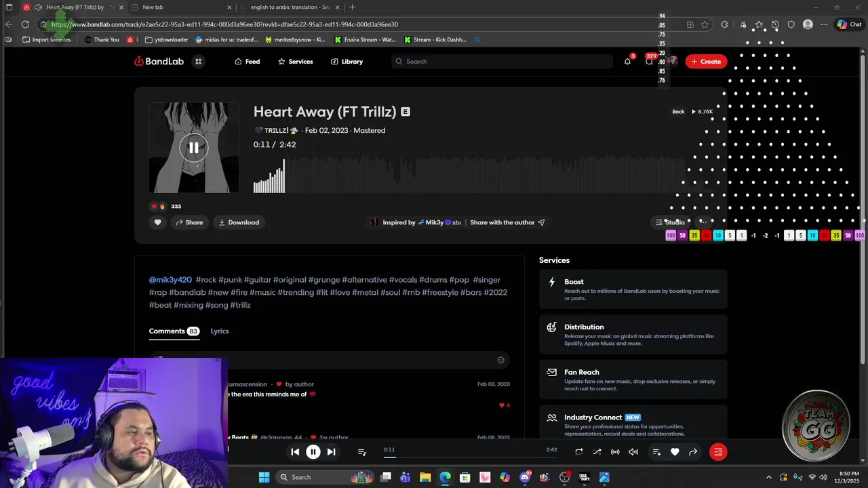Seek within the track waveform
Viewport: 868px width, 488px height.
click(468, 176)
